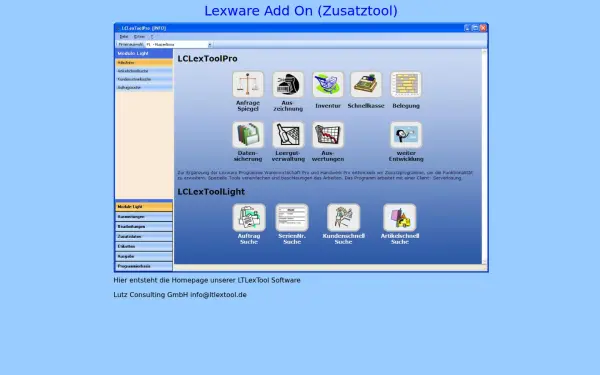
Task: Click the Lexware Add On (Zusatztool) page title
Action: pyautogui.click(x=301, y=11)
